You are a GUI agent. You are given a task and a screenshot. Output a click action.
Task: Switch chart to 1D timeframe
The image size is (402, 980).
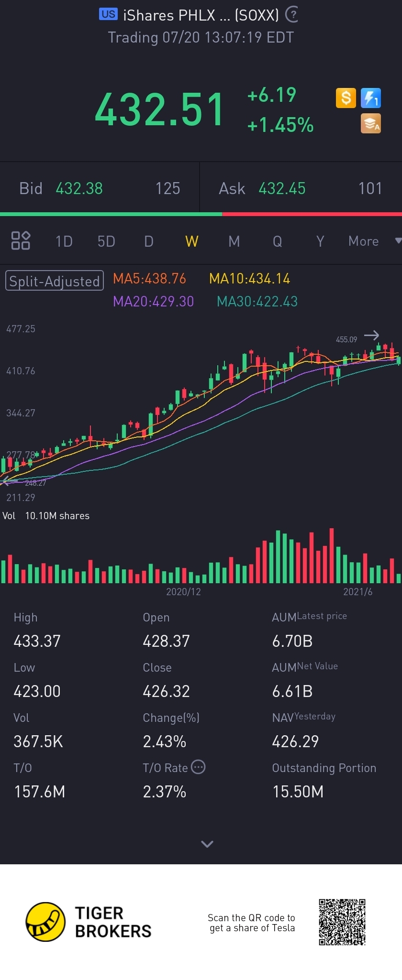click(x=64, y=241)
